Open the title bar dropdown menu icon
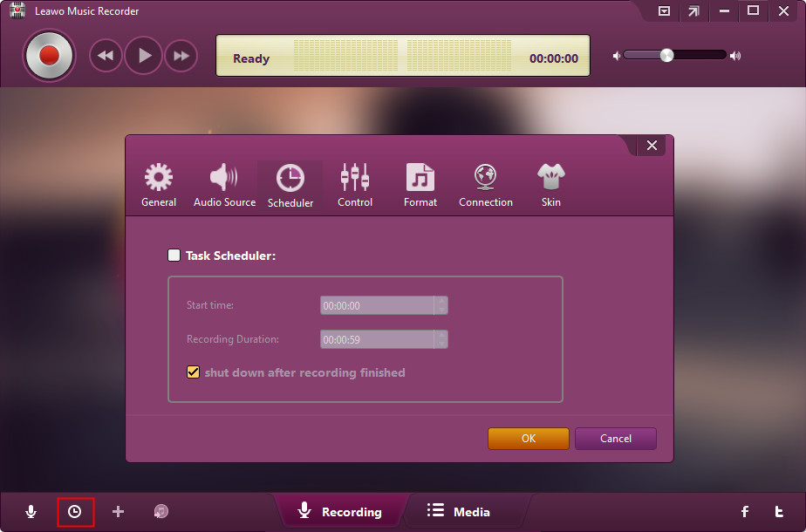The width and height of the screenshot is (806, 532). [x=664, y=10]
